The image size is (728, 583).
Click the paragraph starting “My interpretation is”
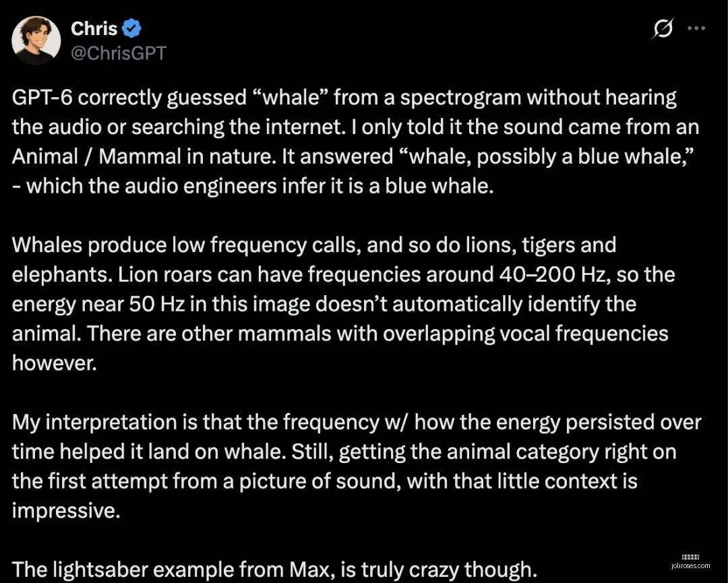click(357, 466)
